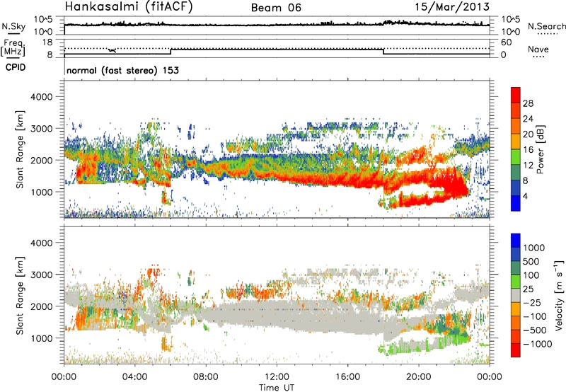Viewport: 566px width, 392px height.
Task: Click the 'Nave' legend label
Action: point(538,50)
